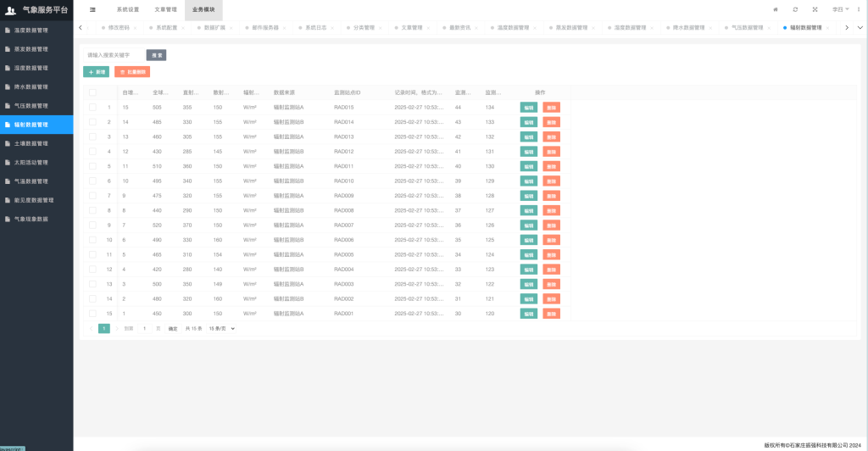
Task: Tick the select-all checkbox in table header
Action: point(92,92)
